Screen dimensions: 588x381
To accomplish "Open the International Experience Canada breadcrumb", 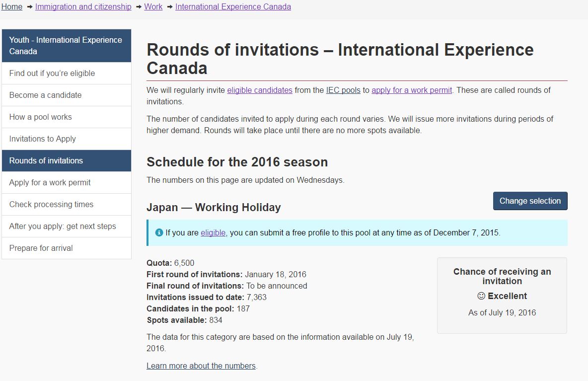I will [x=233, y=7].
